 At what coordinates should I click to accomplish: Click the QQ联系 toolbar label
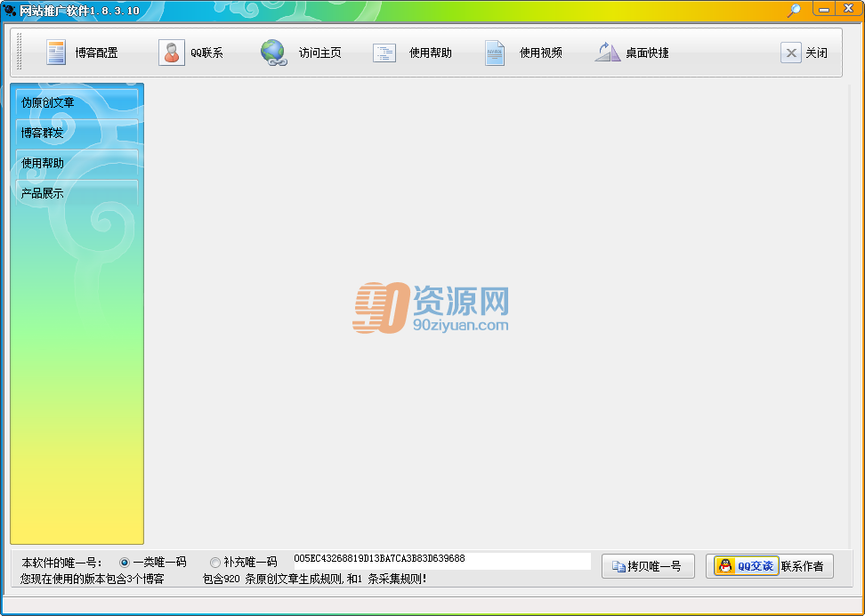pyautogui.click(x=206, y=53)
